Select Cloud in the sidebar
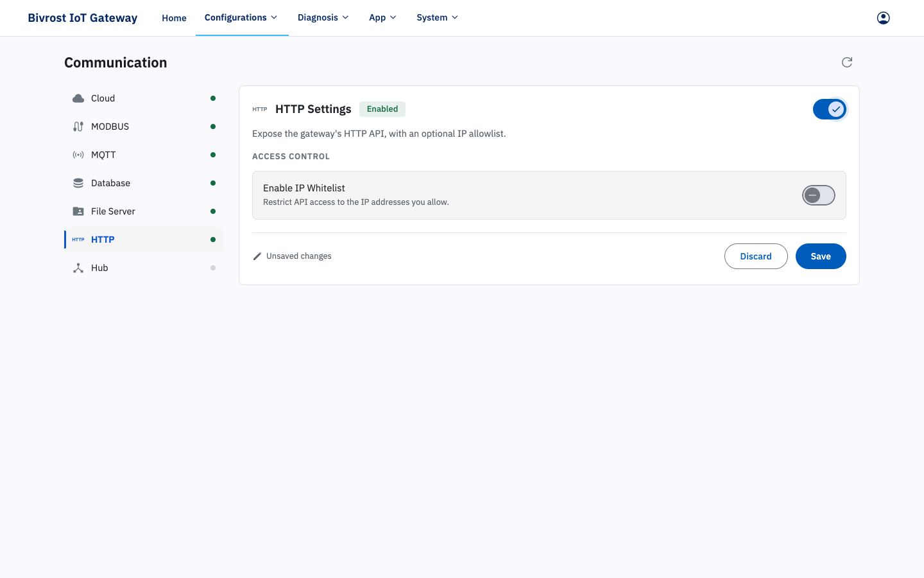Viewport: 924px width, 578px height. click(x=144, y=98)
